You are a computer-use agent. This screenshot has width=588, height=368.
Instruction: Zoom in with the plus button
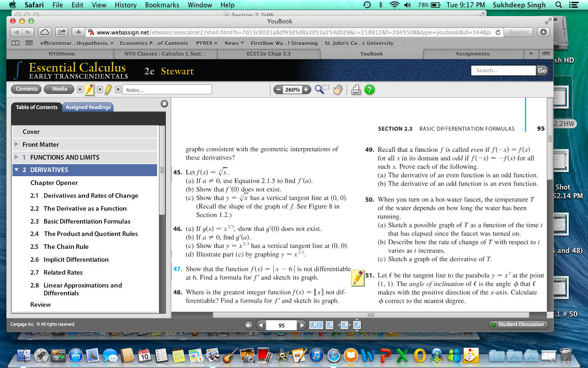click(x=306, y=90)
